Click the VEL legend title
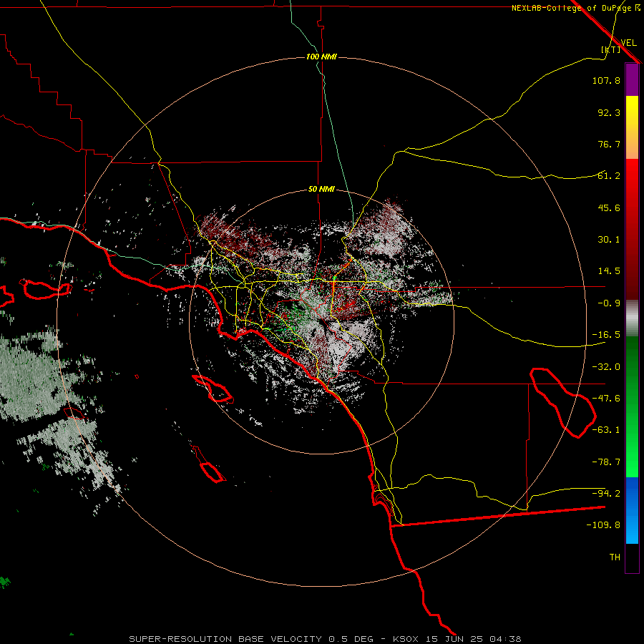 [628, 42]
